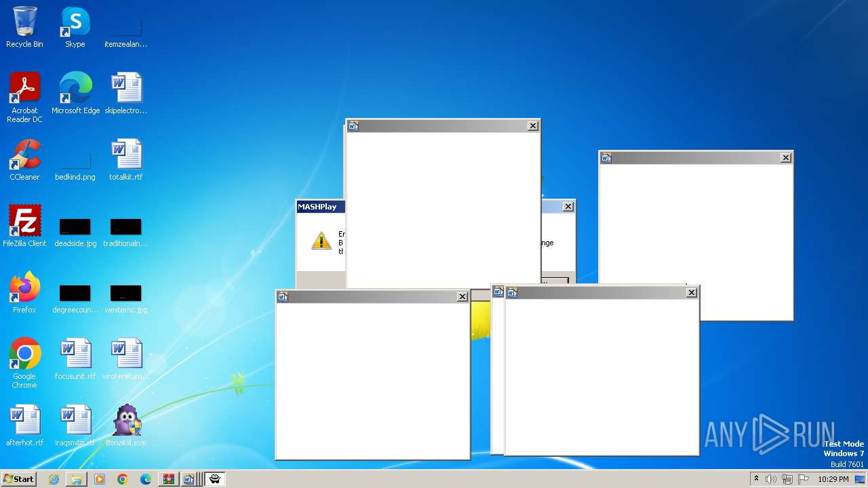Select the iraqsmith.rtf document icon
The width and height of the screenshot is (868, 488).
[x=75, y=426]
